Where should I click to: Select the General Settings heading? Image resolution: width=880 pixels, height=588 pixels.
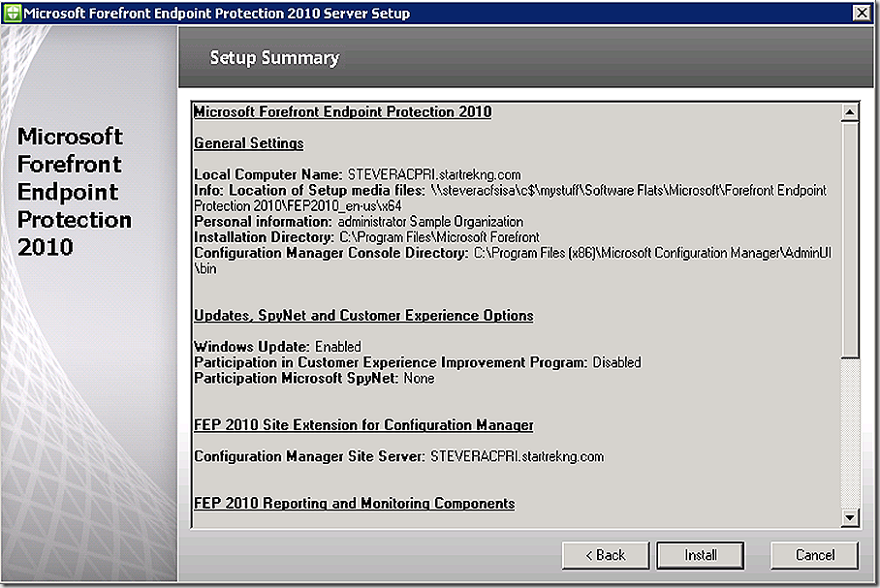(249, 143)
